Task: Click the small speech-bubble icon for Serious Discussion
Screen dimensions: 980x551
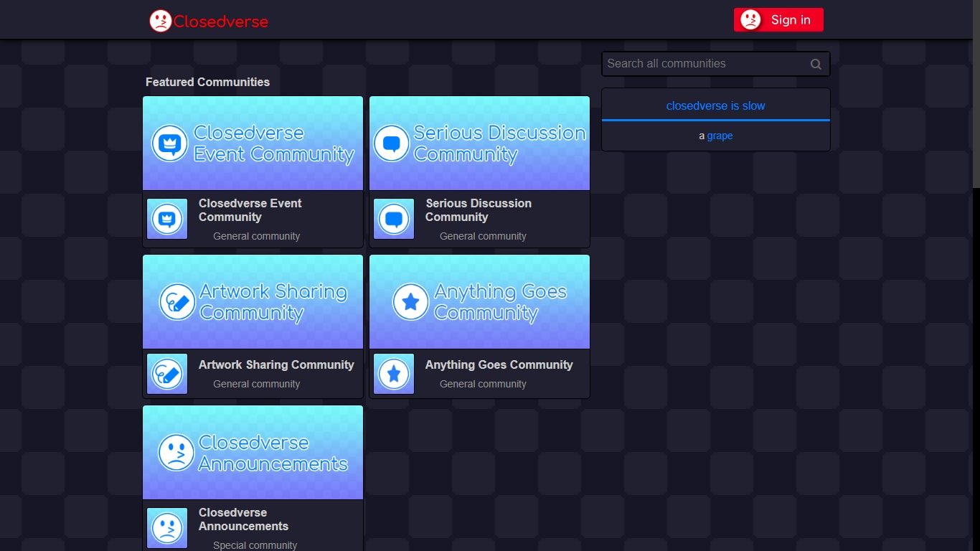Action: coord(394,219)
